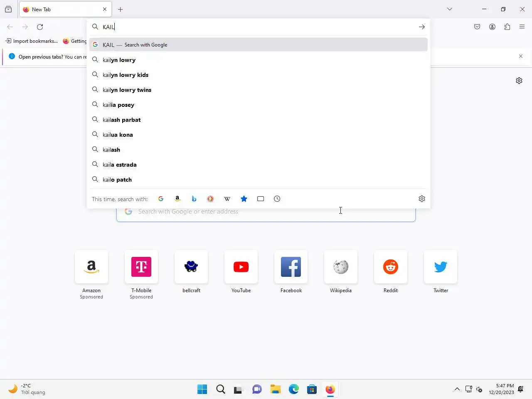
Task: Search this time with DuckDuckGo icon
Action: pyautogui.click(x=211, y=199)
